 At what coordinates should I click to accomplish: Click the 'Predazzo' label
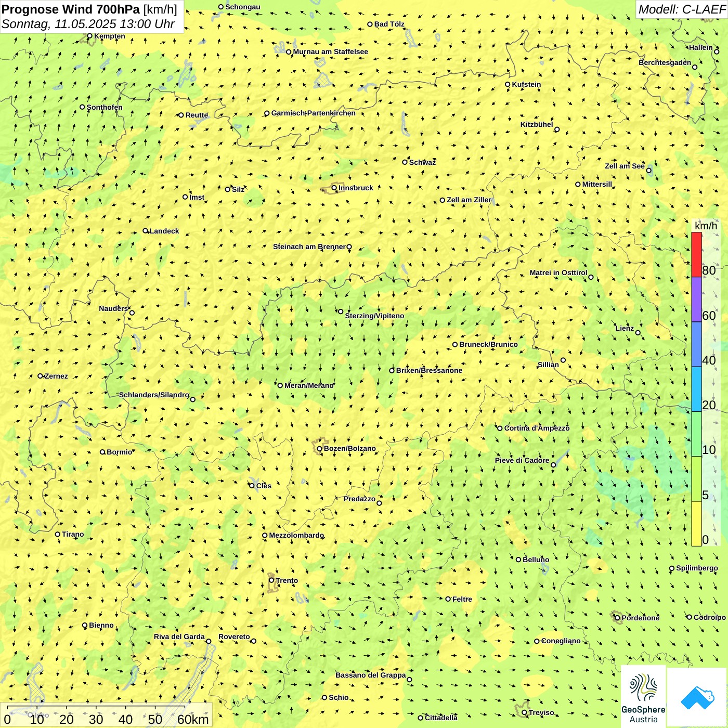(359, 499)
